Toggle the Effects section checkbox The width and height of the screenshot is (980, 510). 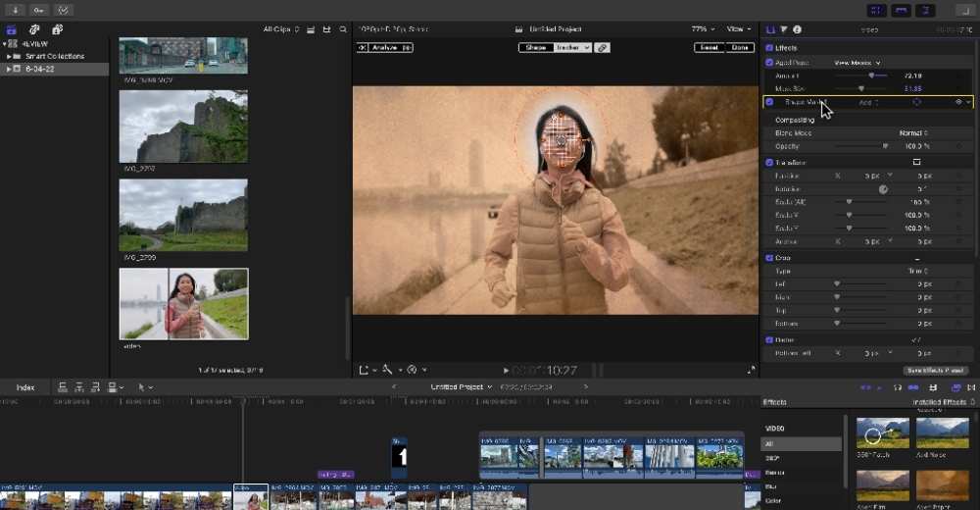pos(769,47)
